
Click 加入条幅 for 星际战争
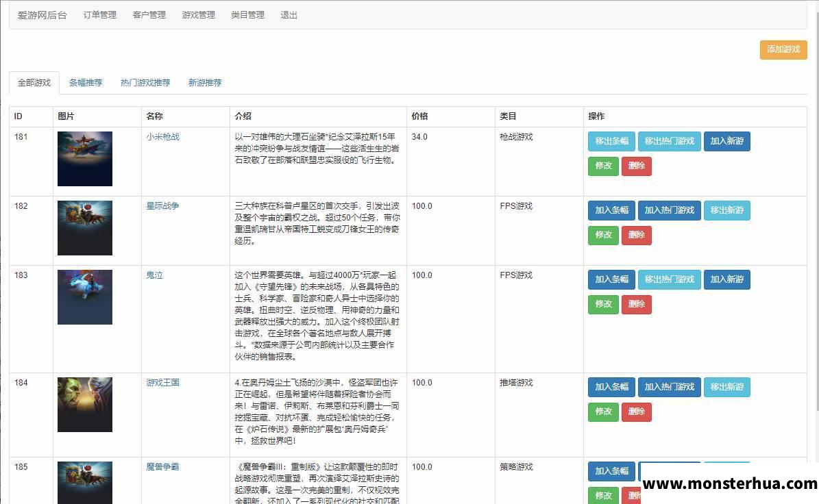coord(611,210)
